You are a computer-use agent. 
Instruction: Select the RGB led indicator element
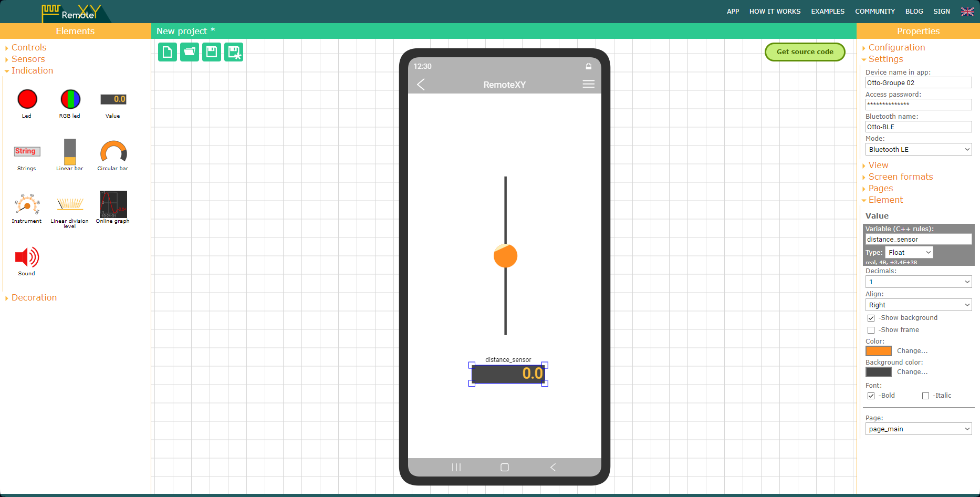pos(70,99)
